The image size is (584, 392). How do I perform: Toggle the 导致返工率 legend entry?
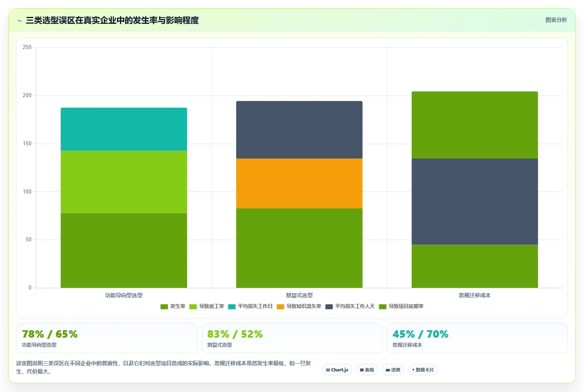click(207, 306)
